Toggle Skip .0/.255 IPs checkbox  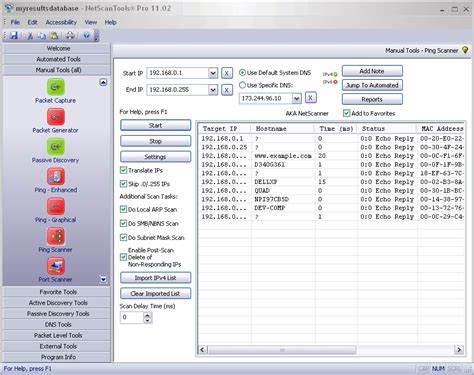(x=123, y=184)
